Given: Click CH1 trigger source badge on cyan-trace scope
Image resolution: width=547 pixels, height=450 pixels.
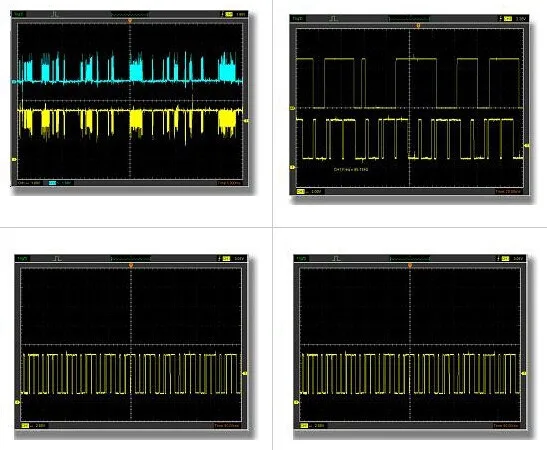Looking at the screenshot, I should [x=229, y=14].
